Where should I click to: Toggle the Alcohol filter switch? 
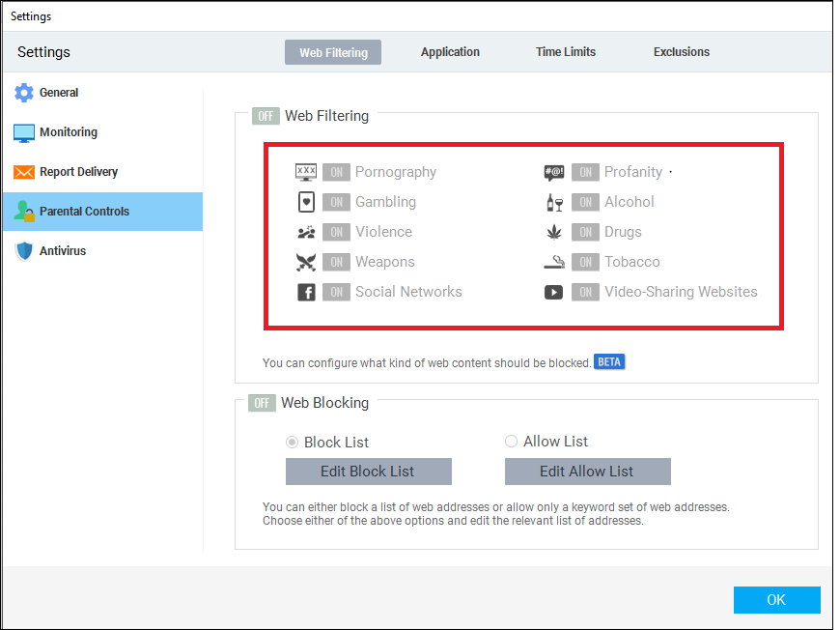click(x=585, y=202)
